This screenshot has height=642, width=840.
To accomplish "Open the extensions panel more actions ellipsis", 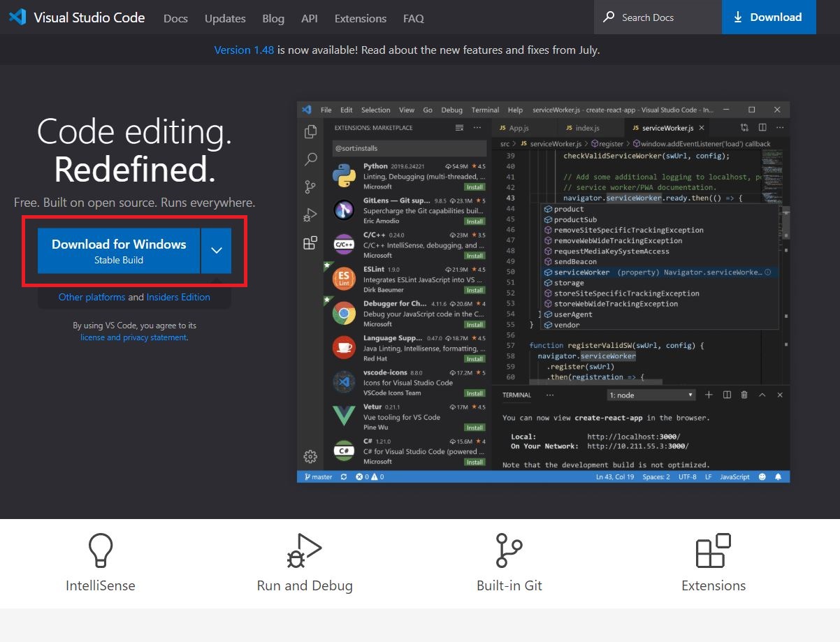I will (x=477, y=128).
